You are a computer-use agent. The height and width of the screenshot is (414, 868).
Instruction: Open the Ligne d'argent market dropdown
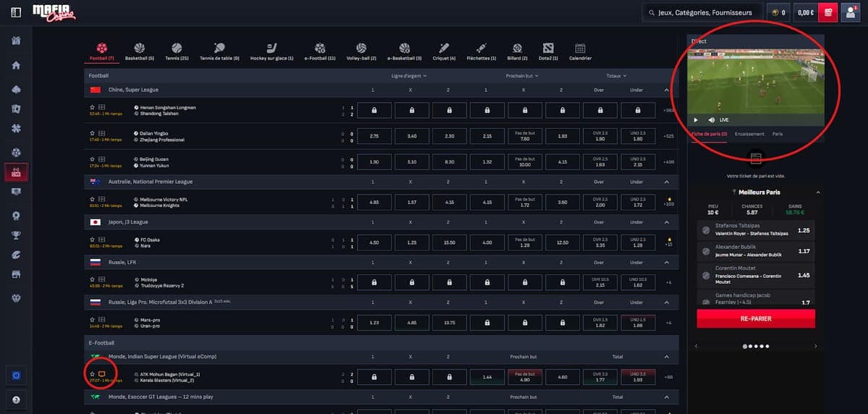[409, 76]
